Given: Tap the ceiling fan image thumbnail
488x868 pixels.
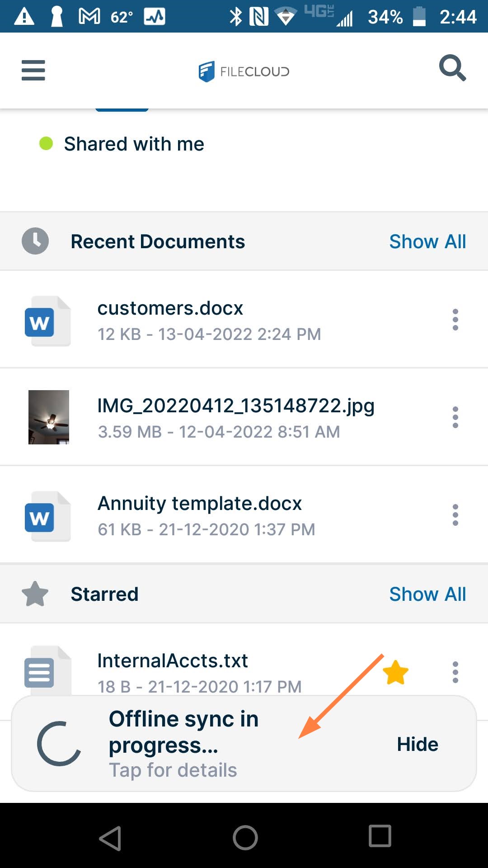Looking at the screenshot, I should coord(49,417).
